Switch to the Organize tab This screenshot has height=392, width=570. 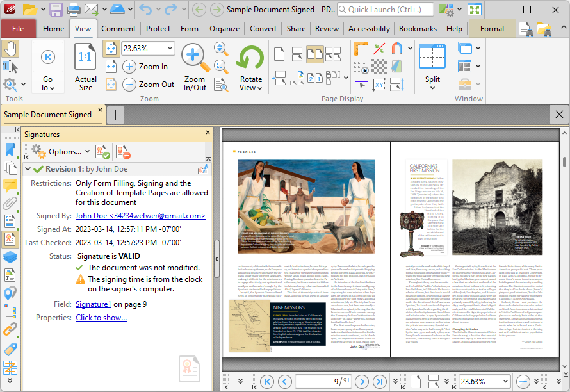point(224,29)
